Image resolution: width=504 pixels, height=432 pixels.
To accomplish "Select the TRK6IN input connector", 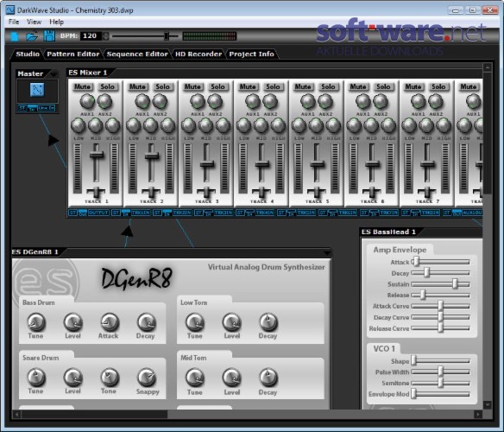I will point(347,213).
